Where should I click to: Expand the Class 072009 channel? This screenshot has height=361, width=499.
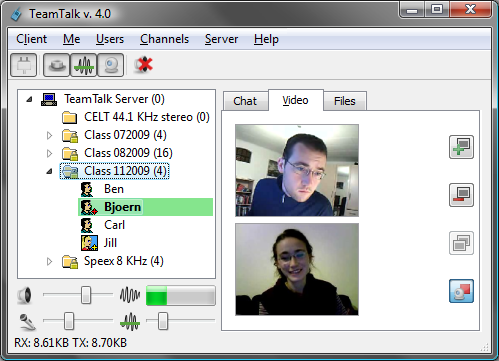[x=49, y=135]
